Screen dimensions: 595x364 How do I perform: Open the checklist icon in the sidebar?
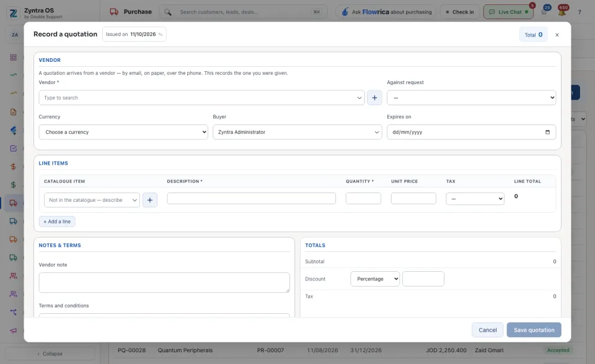[13, 148]
